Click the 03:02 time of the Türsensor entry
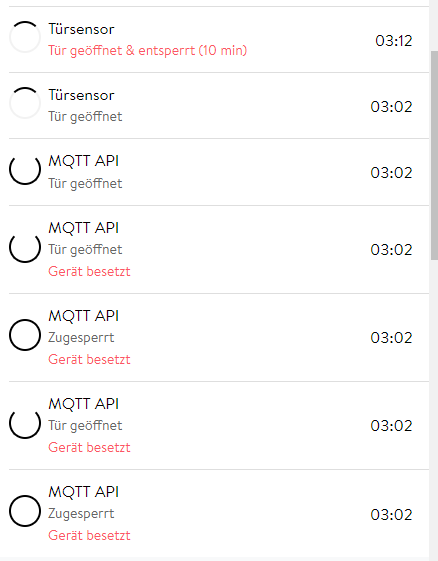Image resolution: width=438 pixels, height=561 pixels. click(x=391, y=107)
